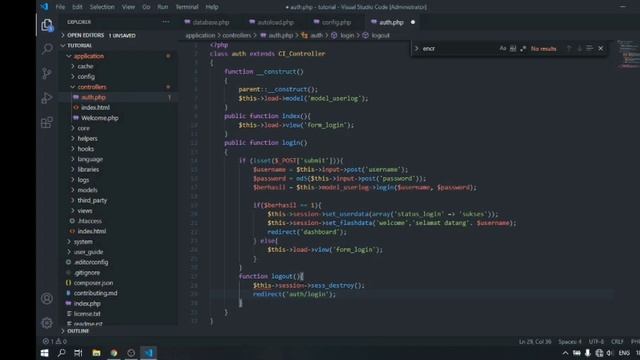Image resolution: width=640 pixels, height=360 pixels.
Task: Open the .htaccess file
Action: pyautogui.click(x=89, y=221)
